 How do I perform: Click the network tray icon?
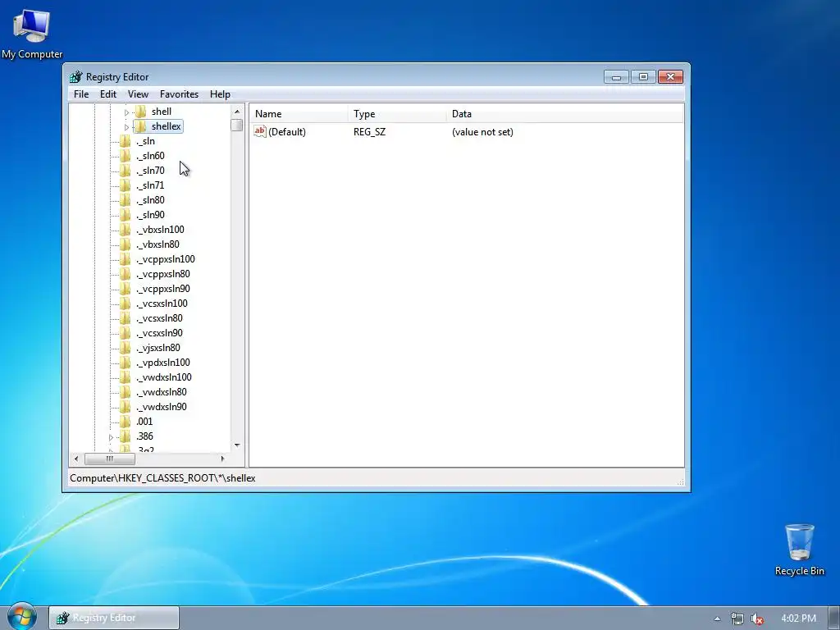737,619
